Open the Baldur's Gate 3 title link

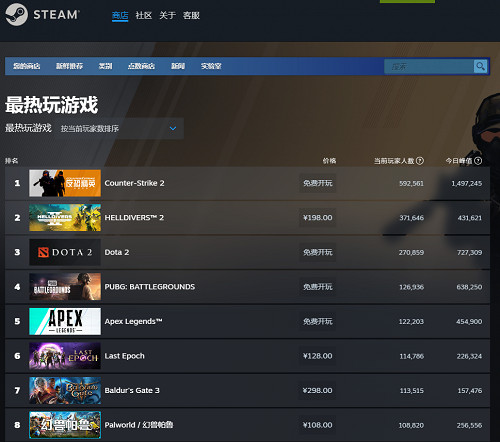click(x=132, y=390)
